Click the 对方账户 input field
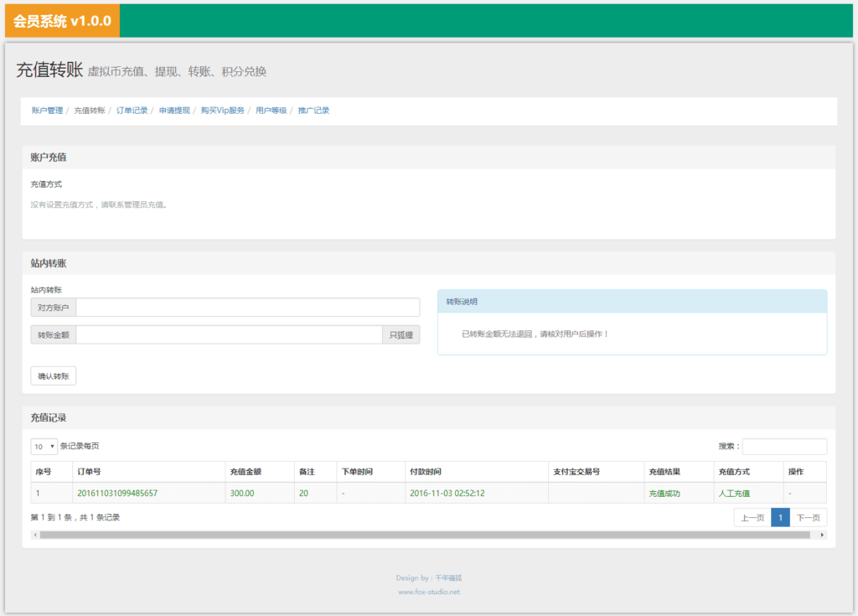Viewport: 858px width, 616px height. click(248, 308)
